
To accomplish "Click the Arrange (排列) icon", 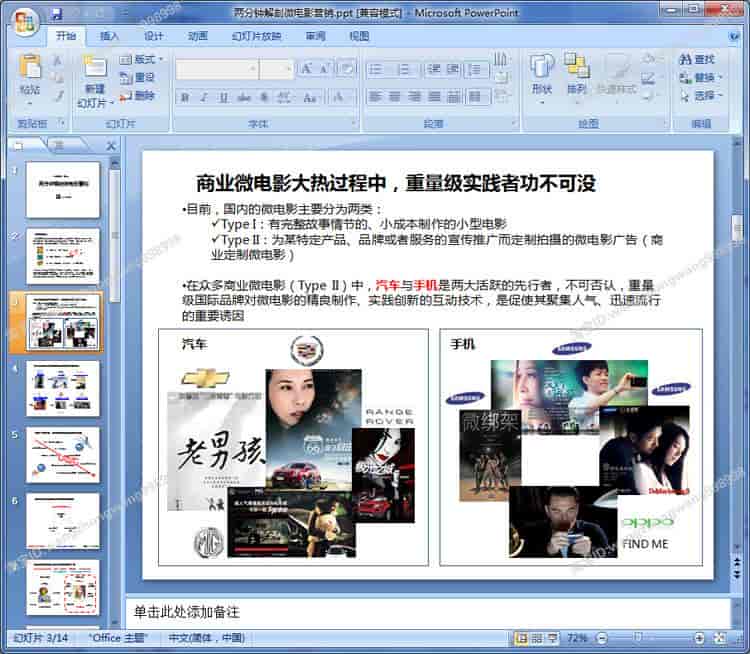I will [576, 68].
